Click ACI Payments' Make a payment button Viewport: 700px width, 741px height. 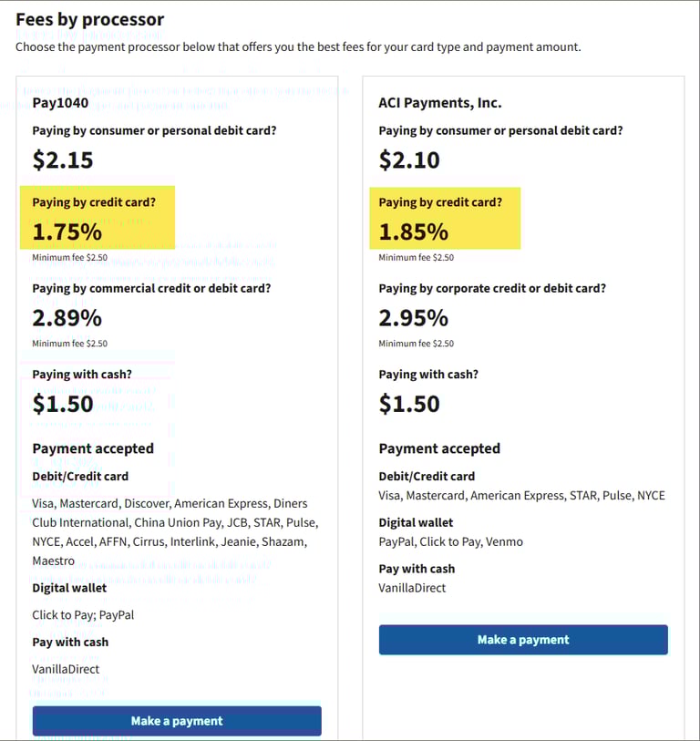click(x=523, y=640)
